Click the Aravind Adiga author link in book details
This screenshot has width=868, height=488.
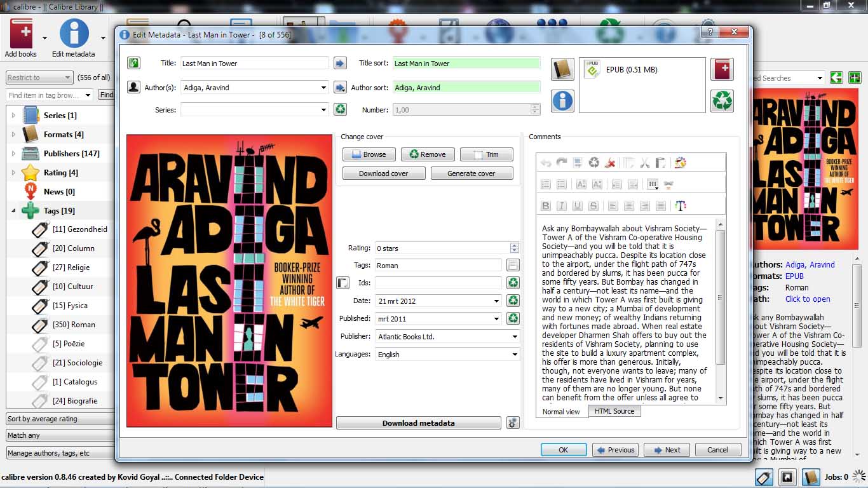point(810,264)
